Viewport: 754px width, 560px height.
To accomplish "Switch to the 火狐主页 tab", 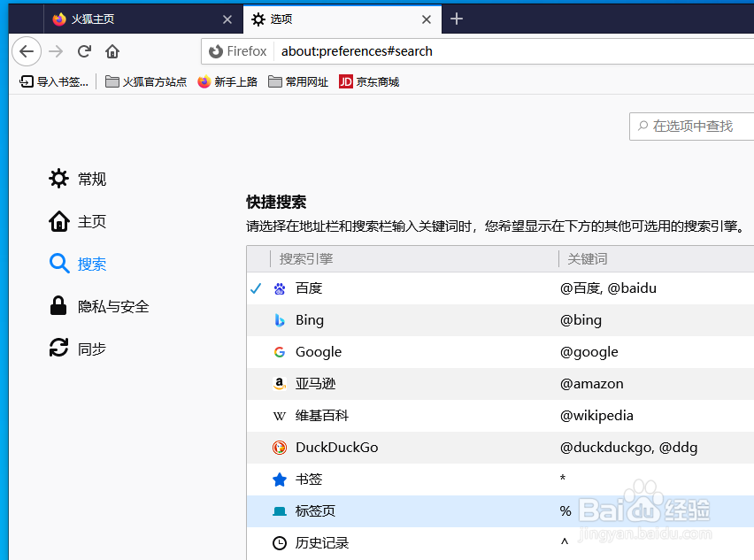I will pyautogui.click(x=142, y=19).
